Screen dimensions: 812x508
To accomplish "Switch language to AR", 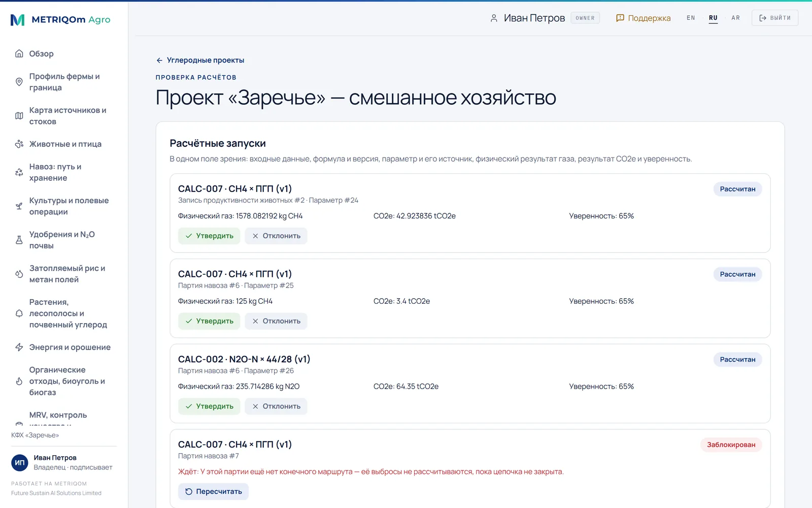I will click(735, 18).
